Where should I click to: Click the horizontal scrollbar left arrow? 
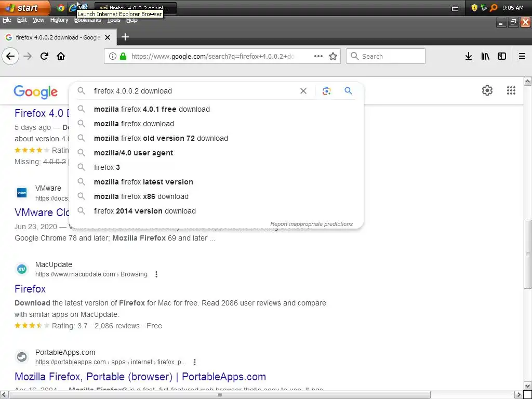tap(4, 395)
